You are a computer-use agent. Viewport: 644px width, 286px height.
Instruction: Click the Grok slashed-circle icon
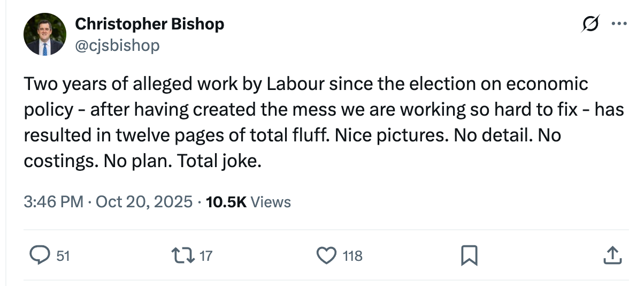tap(592, 23)
